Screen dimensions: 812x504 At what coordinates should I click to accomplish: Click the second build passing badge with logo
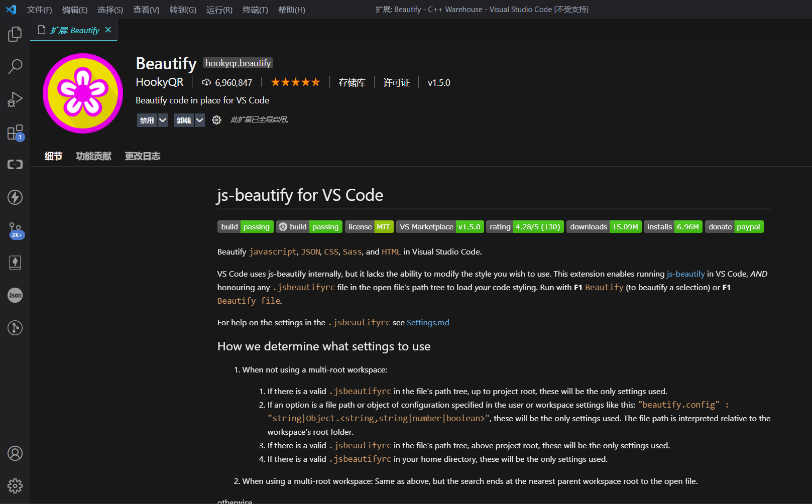tap(309, 227)
